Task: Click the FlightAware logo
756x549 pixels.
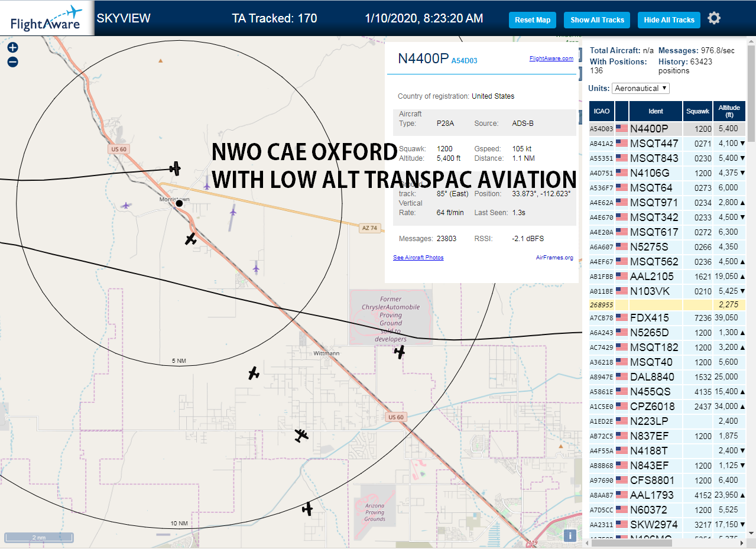Action: click(47, 18)
